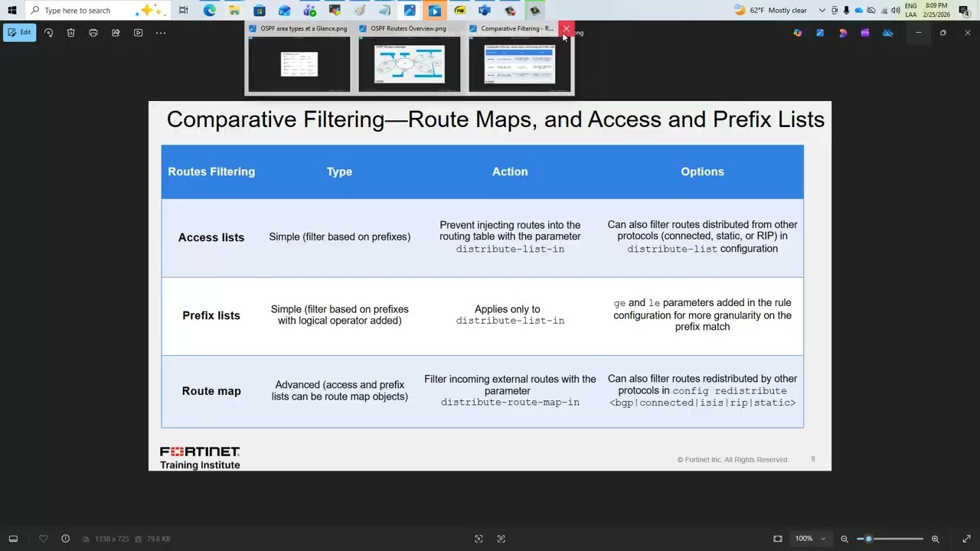Viewport: 980px width, 551px height.
Task: Click the zoom out magnifier icon
Action: click(844, 539)
